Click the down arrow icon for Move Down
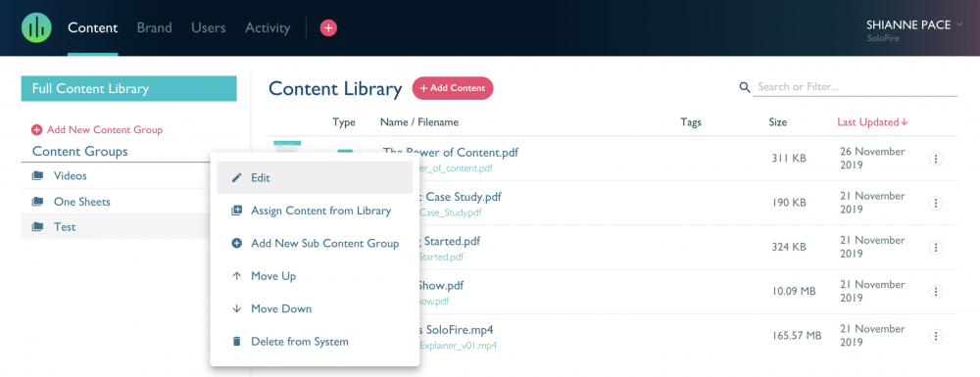The width and height of the screenshot is (980, 377). (236, 309)
